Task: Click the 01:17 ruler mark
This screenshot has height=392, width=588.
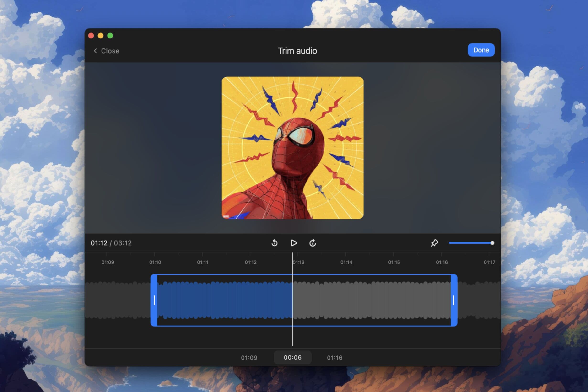Action: 489,262
